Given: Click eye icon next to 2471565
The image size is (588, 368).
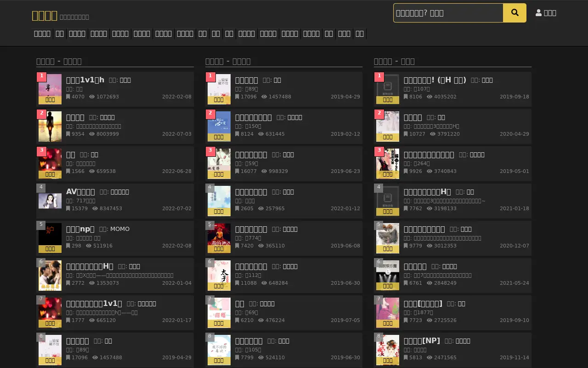Looking at the screenshot, I should point(430,358).
